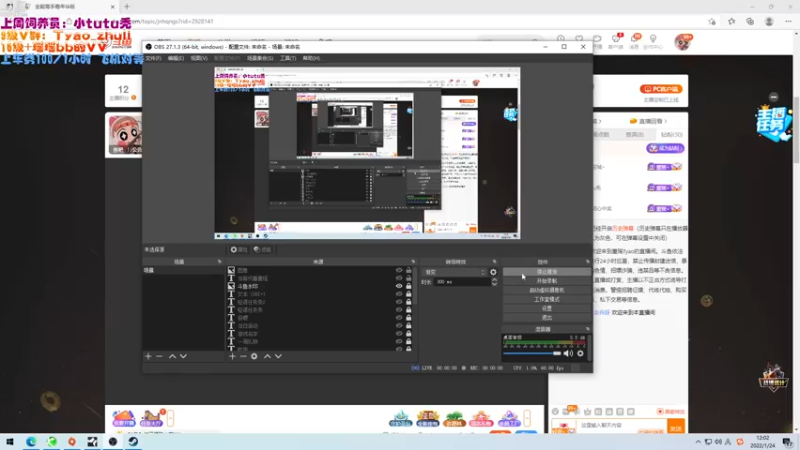Move source up in Sources panel
Viewport: 800px width, 450px height.
pyautogui.click(x=267, y=356)
